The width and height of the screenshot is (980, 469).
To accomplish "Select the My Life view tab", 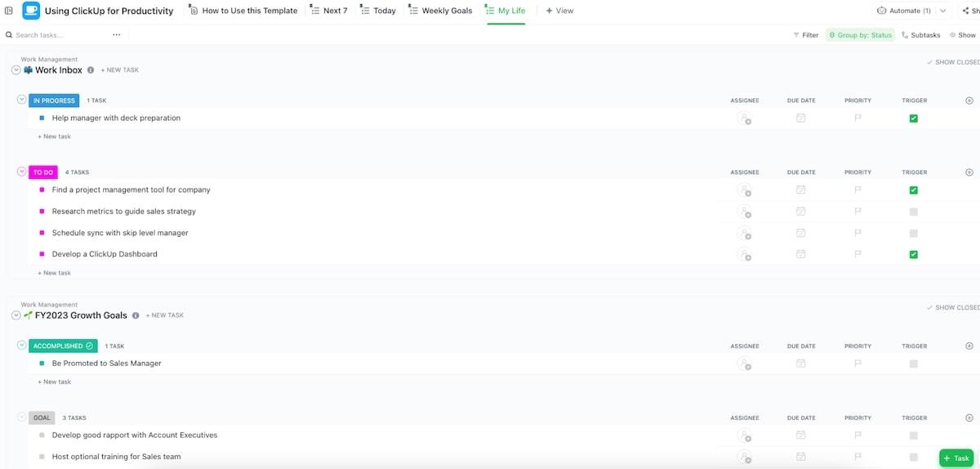I will (x=506, y=11).
